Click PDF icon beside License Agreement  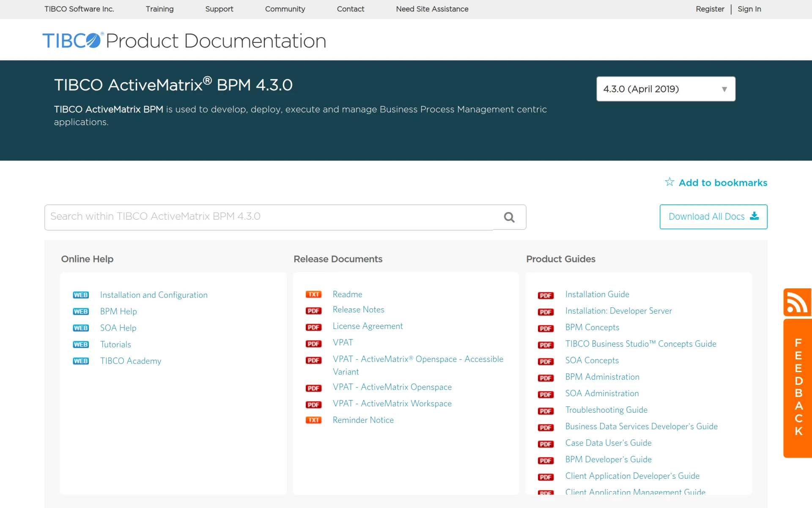313,327
